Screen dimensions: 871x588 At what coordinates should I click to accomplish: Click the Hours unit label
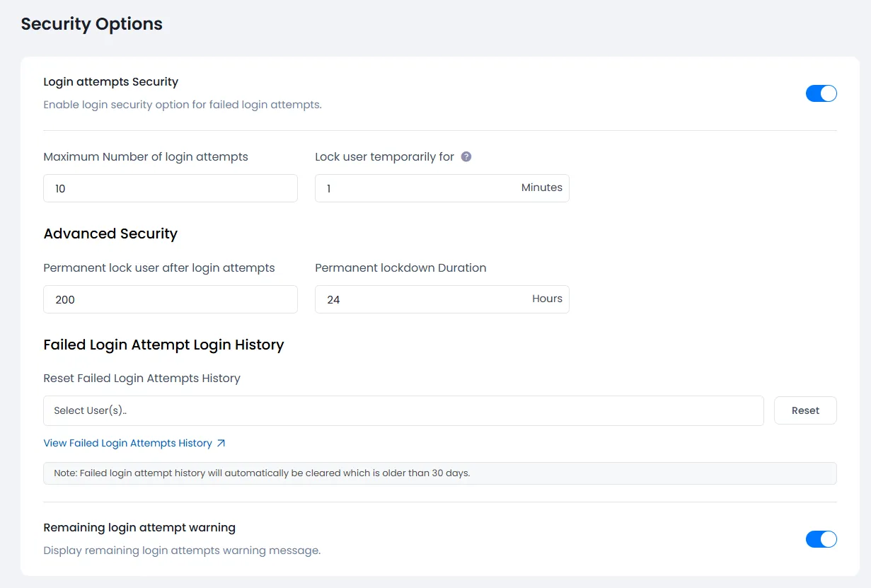pyautogui.click(x=547, y=299)
